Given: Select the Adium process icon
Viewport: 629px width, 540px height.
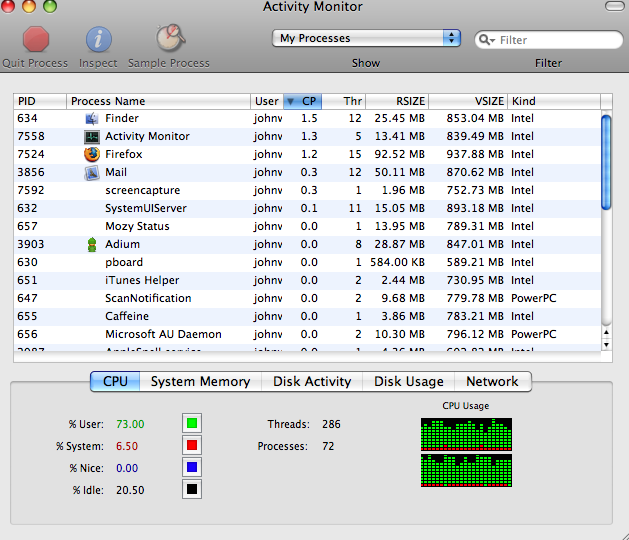Looking at the screenshot, I should point(92,244).
